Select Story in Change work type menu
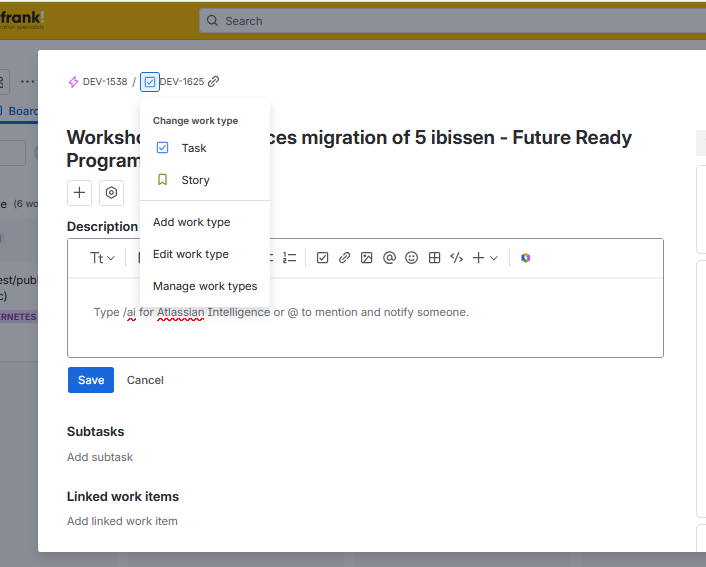Image resolution: width=706 pixels, height=567 pixels. tap(205, 180)
